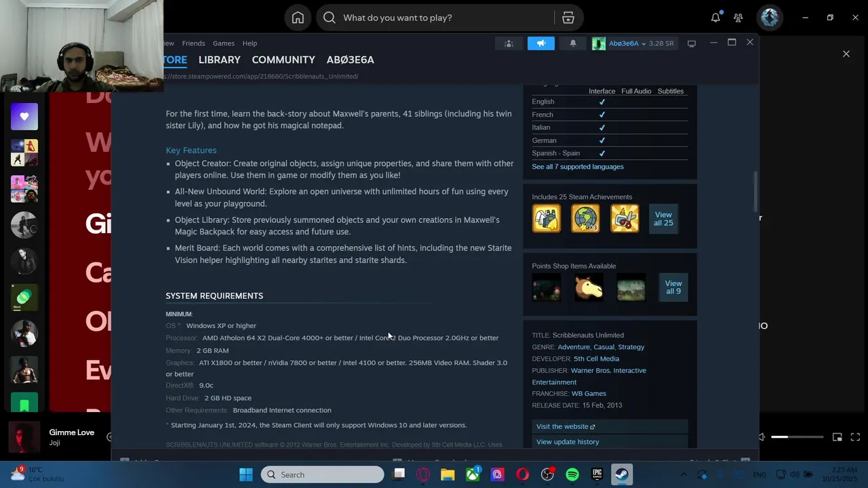Click the mini player icon beside volume
This screenshot has height=488, width=868.
(837, 437)
